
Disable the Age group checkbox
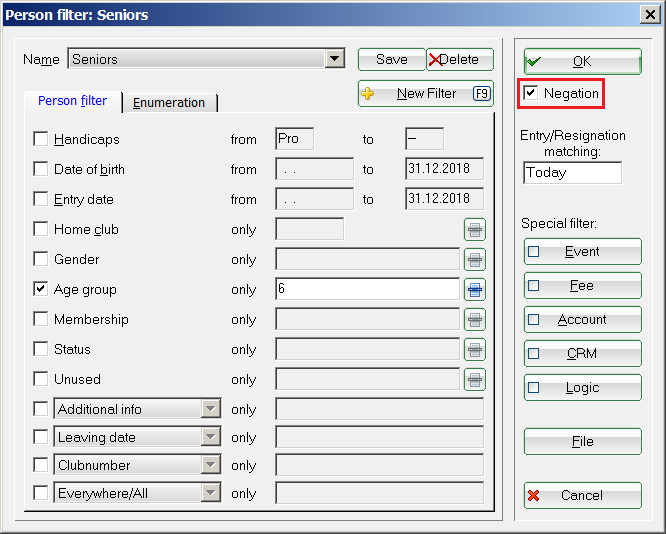coord(41,289)
